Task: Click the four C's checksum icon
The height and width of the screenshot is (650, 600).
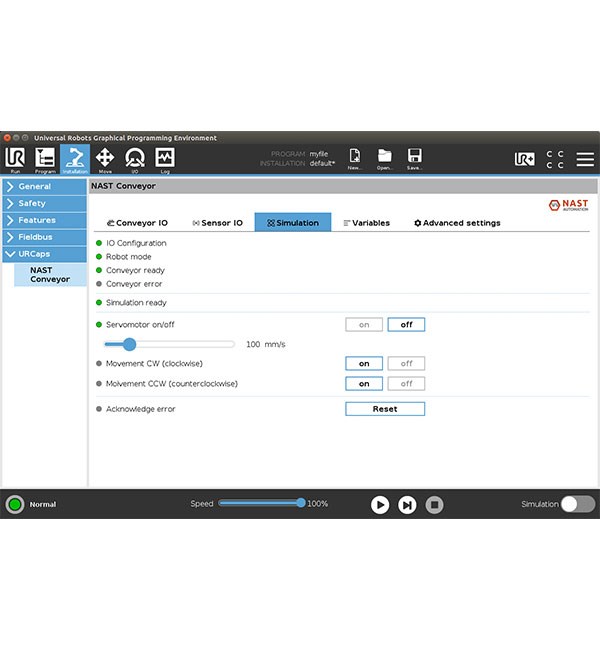Action: tap(555, 159)
